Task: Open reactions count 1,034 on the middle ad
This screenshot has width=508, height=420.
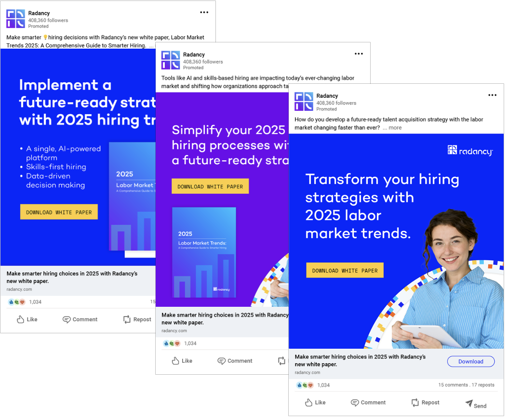Action: point(180,343)
